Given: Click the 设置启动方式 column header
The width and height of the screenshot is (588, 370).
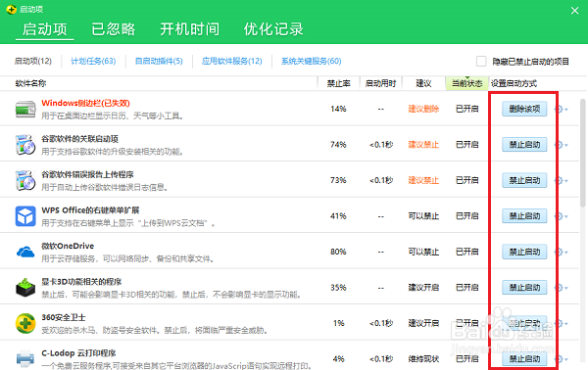Looking at the screenshot, I should tap(514, 83).
